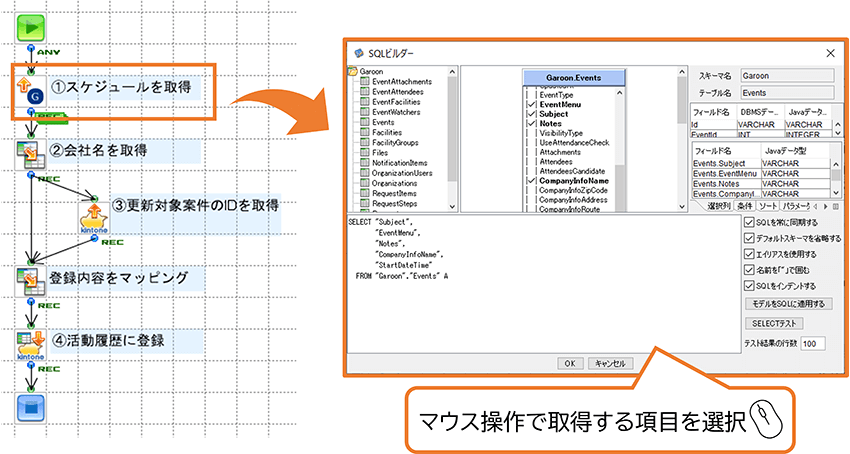Open the 選択列 tab
This screenshot has width=850, height=454.
(718, 206)
